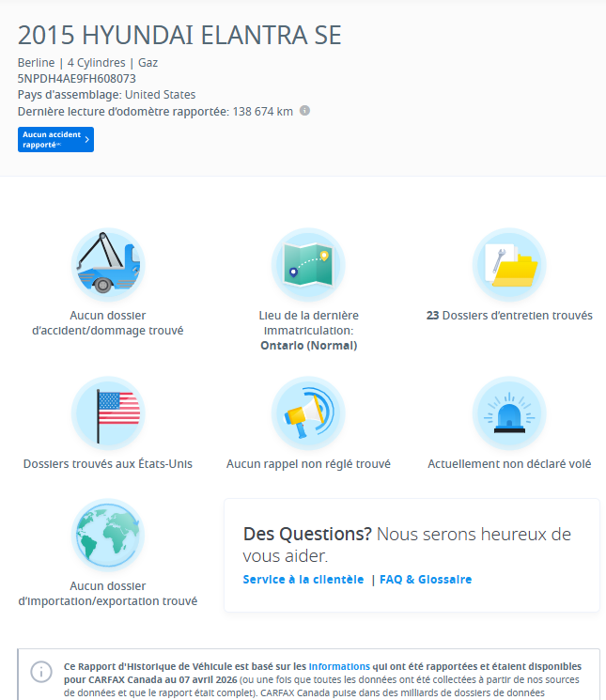Click the "Des Questions?" heading
The height and width of the screenshot is (700, 606).
point(307,534)
